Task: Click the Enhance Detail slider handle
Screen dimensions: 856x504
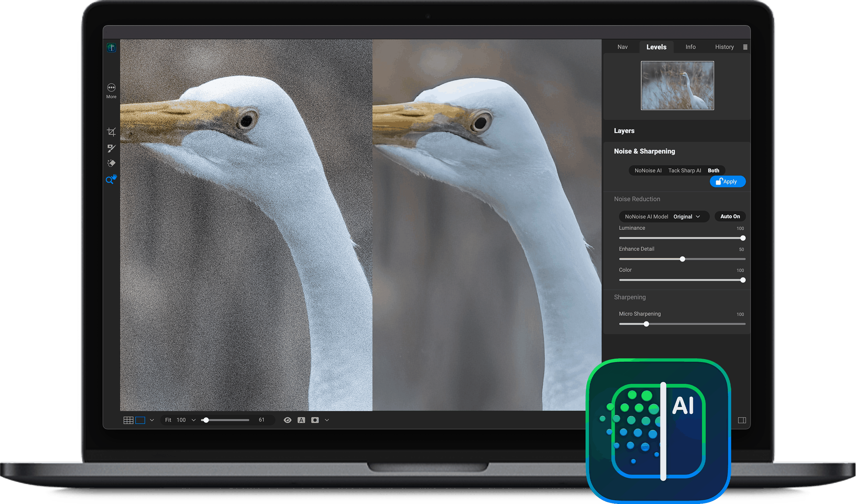Action: [x=683, y=259]
